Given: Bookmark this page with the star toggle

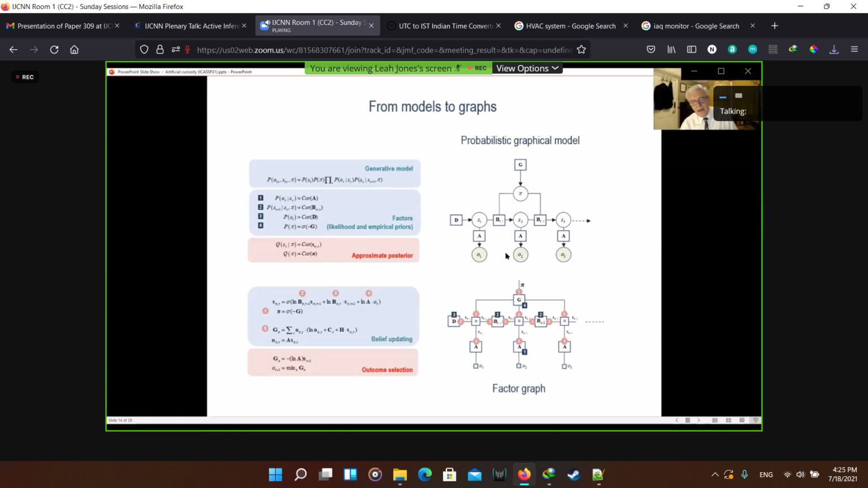Looking at the screenshot, I should pyautogui.click(x=581, y=49).
